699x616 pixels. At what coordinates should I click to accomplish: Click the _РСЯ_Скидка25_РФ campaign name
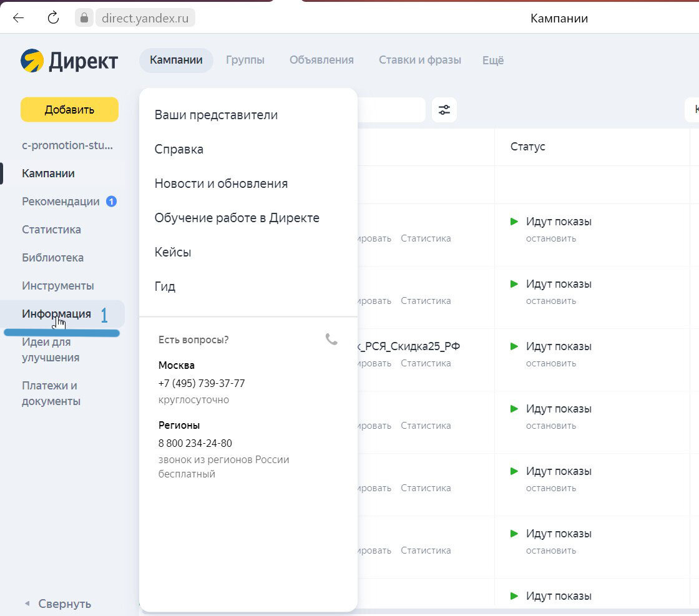[x=409, y=346]
